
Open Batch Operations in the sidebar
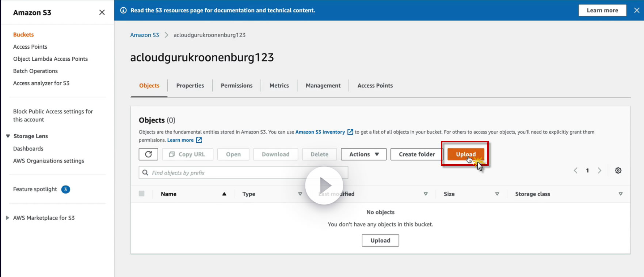(x=35, y=71)
